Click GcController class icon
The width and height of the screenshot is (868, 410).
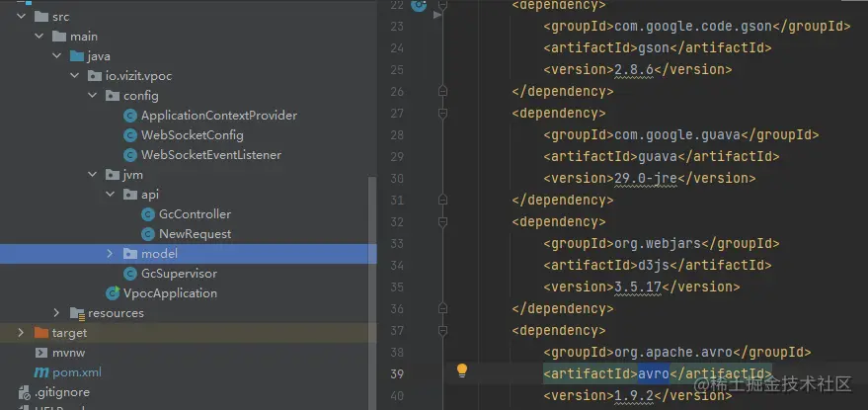click(148, 214)
